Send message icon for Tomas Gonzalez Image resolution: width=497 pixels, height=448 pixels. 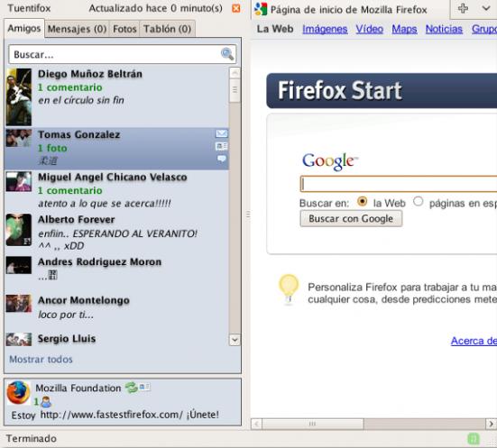click(222, 133)
